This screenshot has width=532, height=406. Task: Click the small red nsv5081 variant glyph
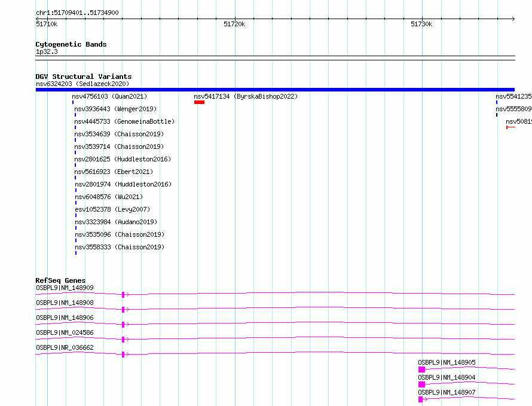coord(510,127)
